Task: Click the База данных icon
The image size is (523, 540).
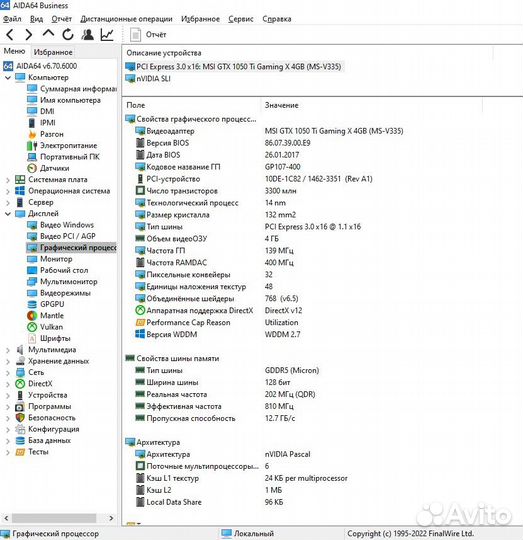Action: 20,441
